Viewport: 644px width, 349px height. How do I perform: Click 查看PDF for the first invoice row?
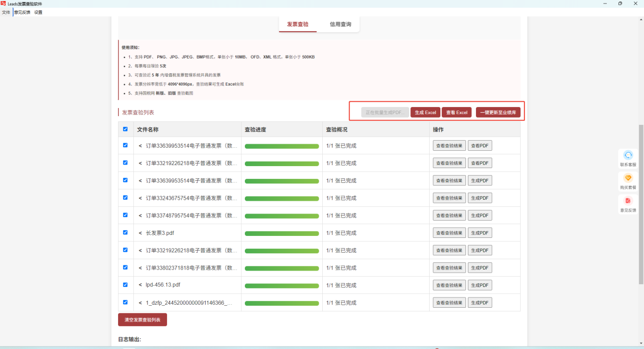(480, 146)
